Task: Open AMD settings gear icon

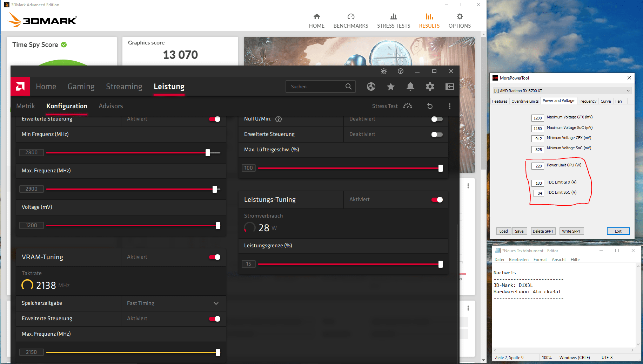Action: [430, 87]
